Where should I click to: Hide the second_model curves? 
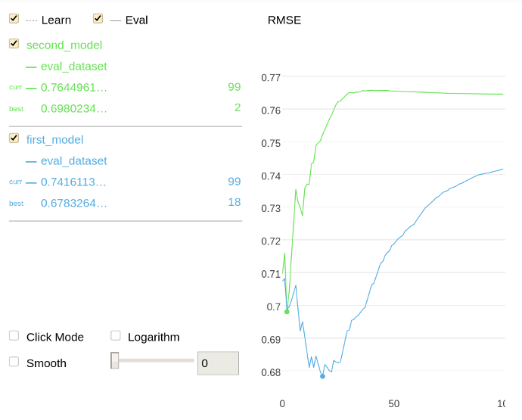tap(14, 44)
